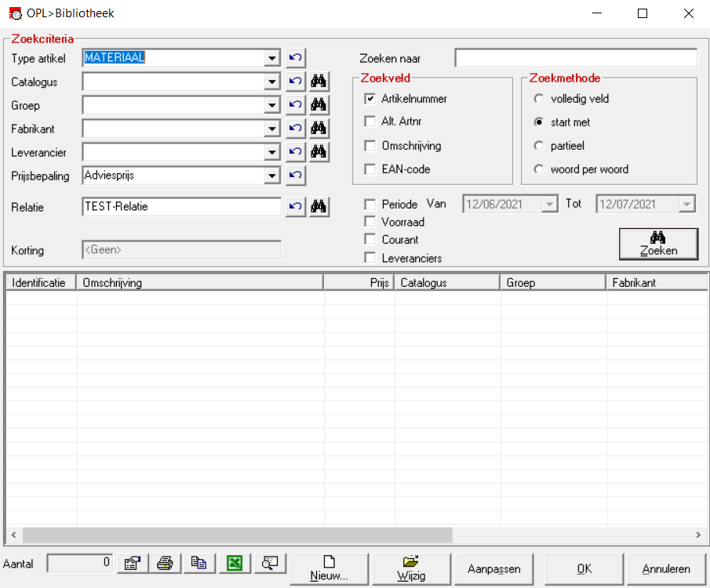This screenshot has height=588, width=710.
Task: Export results with the green Excel icon
Action: (x=235, y=564)
